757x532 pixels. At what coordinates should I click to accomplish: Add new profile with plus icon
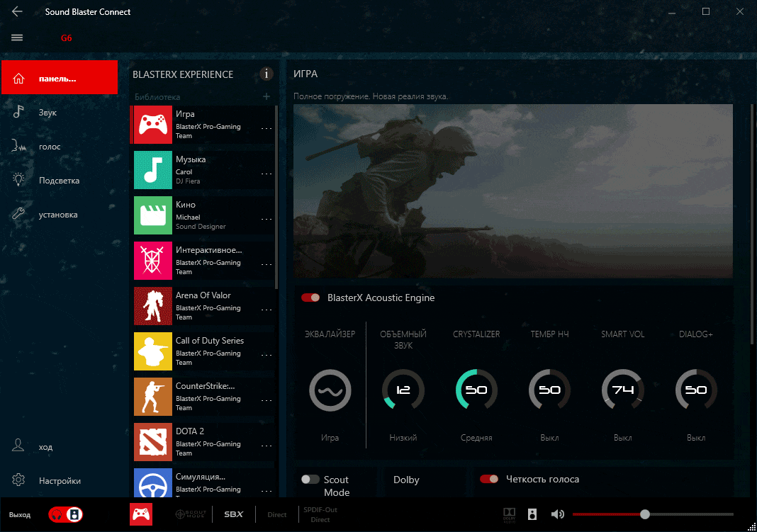[x=267, y=96]
